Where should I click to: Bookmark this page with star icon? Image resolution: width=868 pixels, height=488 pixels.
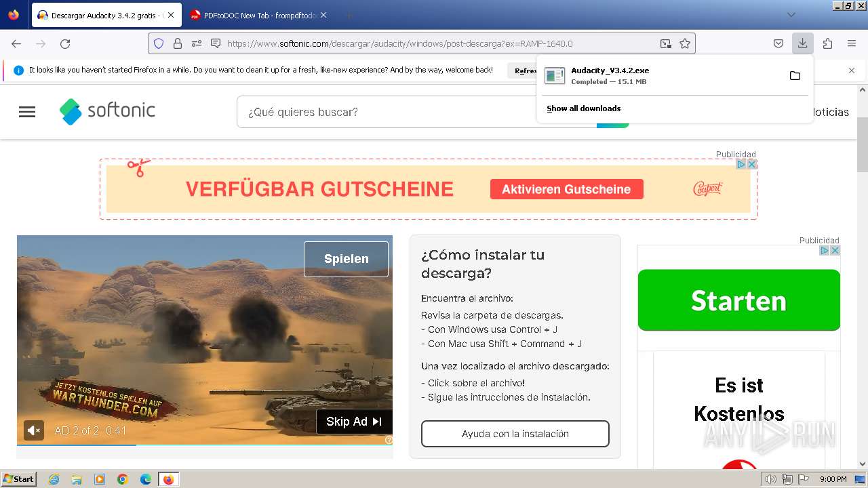[685, 43]
